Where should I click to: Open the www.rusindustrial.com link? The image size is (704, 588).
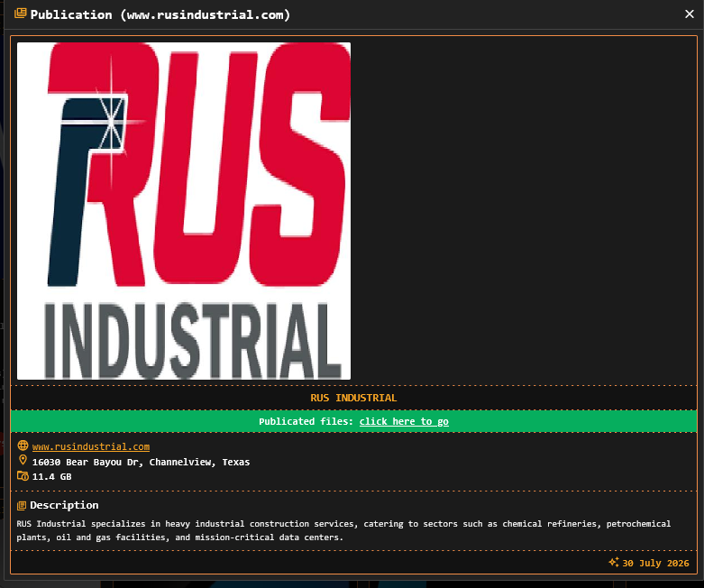[91, 446]
